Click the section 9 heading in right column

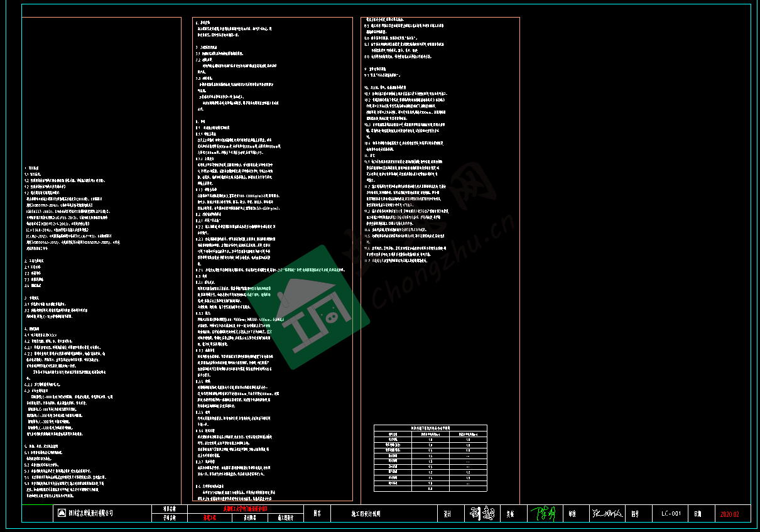click(377, 68)
